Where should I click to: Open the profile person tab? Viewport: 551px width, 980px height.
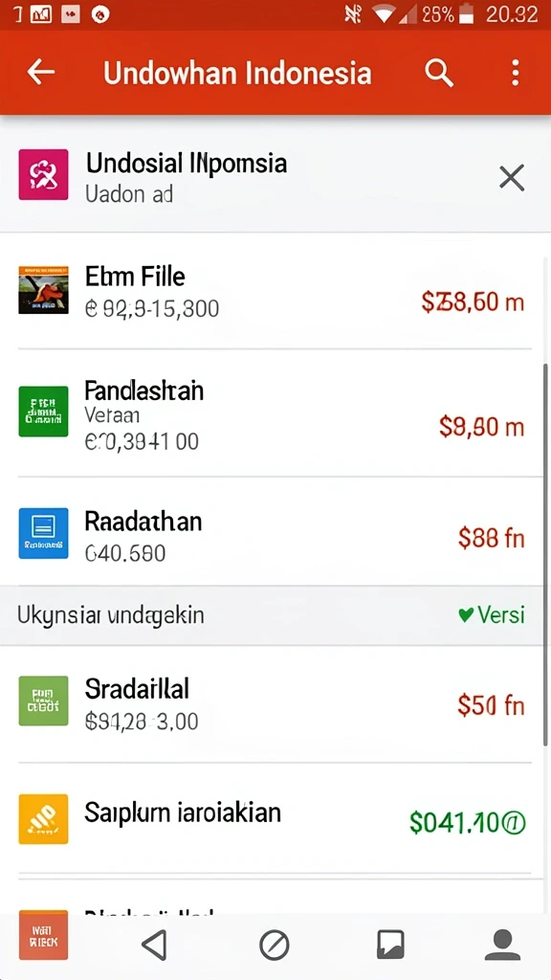pos(503,945)
